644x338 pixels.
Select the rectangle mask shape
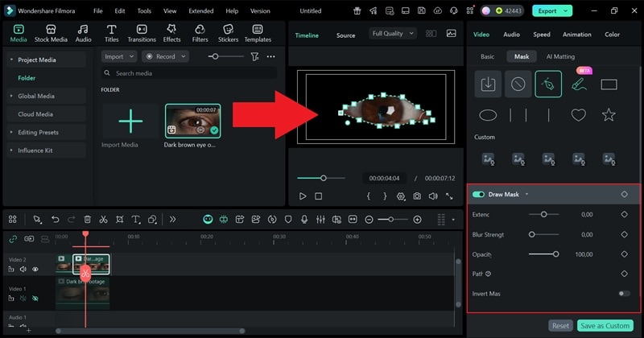point(609,84)
